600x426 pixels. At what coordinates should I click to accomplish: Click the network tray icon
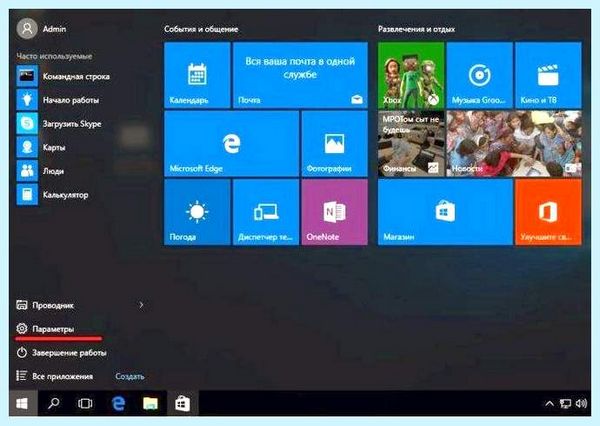[565, 403]
